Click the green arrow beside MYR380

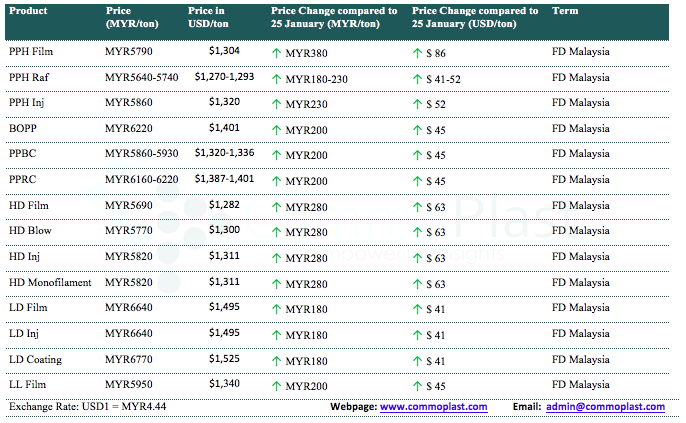276,51
